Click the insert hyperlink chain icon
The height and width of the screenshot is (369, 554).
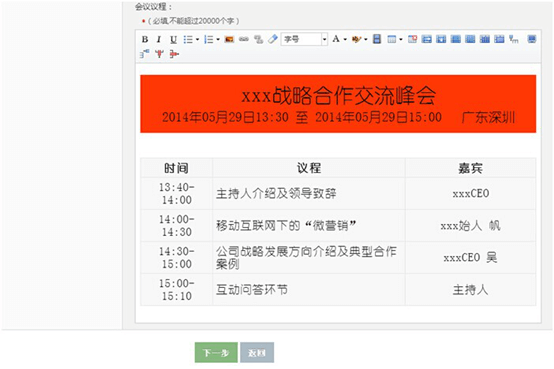[244, 39]
